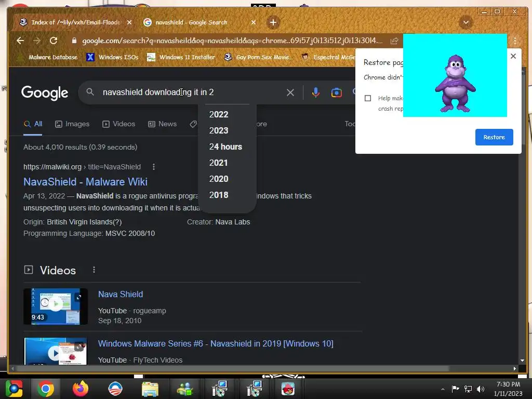Screen dimensions: 532x399
Task: Click the Action Center flag tray icon
Action: pos(455,389)
